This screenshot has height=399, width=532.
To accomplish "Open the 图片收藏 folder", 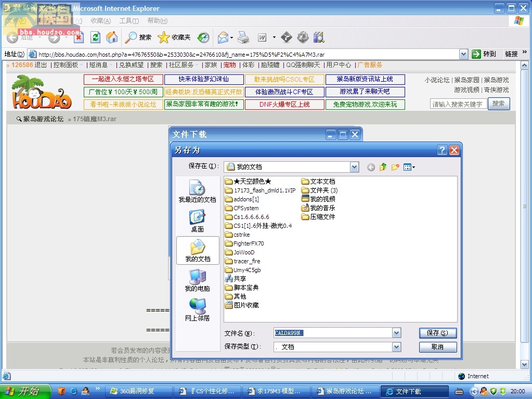I will [x=242, y=305].
